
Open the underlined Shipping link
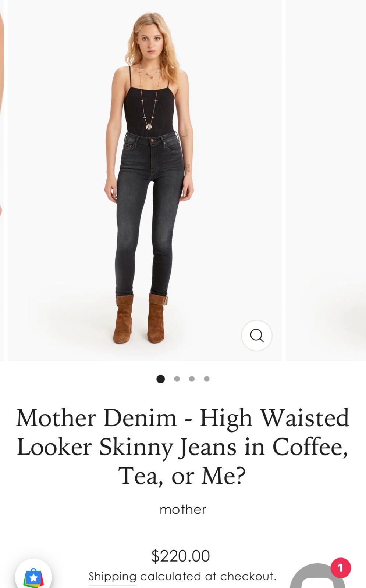click(113, 577)
